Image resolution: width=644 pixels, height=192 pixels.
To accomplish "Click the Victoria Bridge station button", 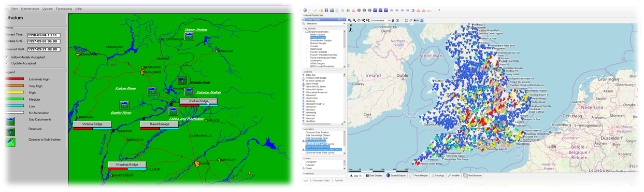I will pyautogui.click(x=92, y=124).
